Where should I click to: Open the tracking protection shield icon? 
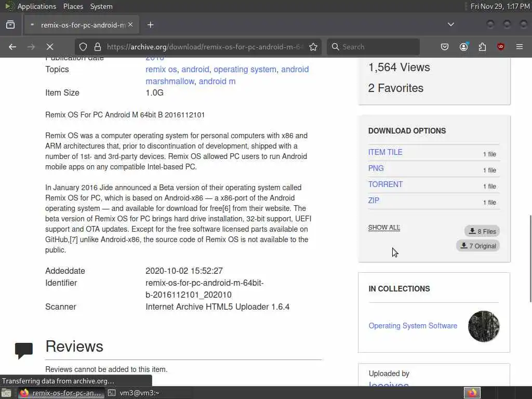tap(83, 47)
